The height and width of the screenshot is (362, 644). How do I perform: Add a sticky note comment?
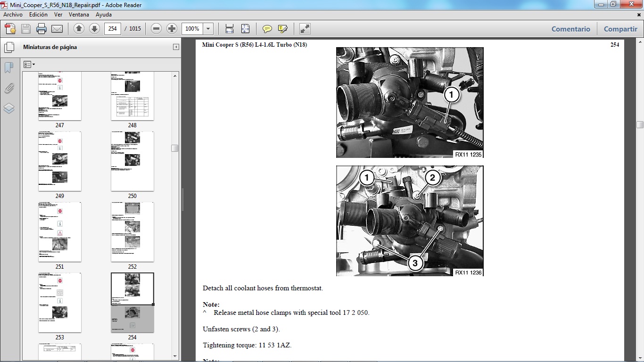[267, 29]
